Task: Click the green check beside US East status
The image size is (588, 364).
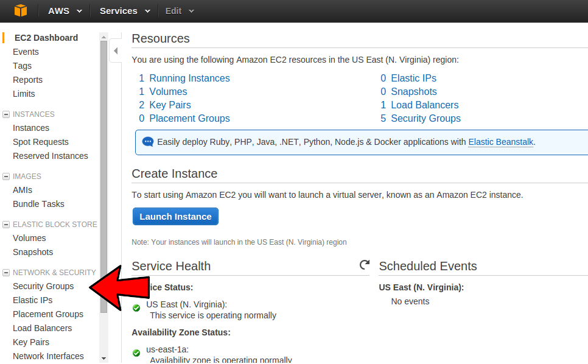Action: tap(136, 308)
